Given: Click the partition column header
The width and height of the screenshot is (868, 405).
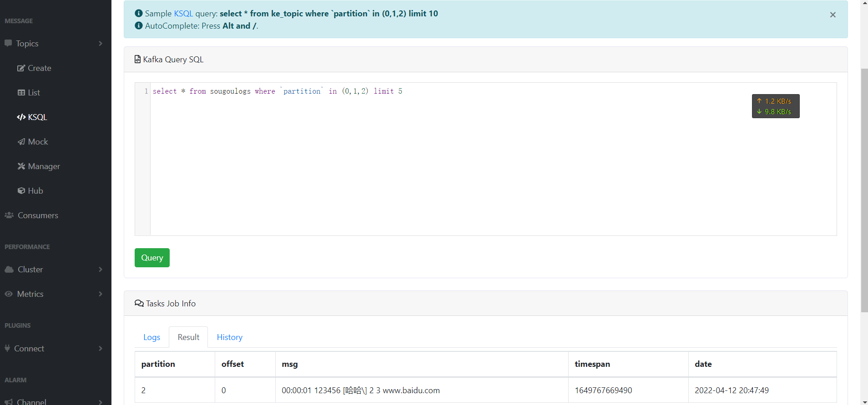Looking at the screenshot, I should click(x=175, y=364).
